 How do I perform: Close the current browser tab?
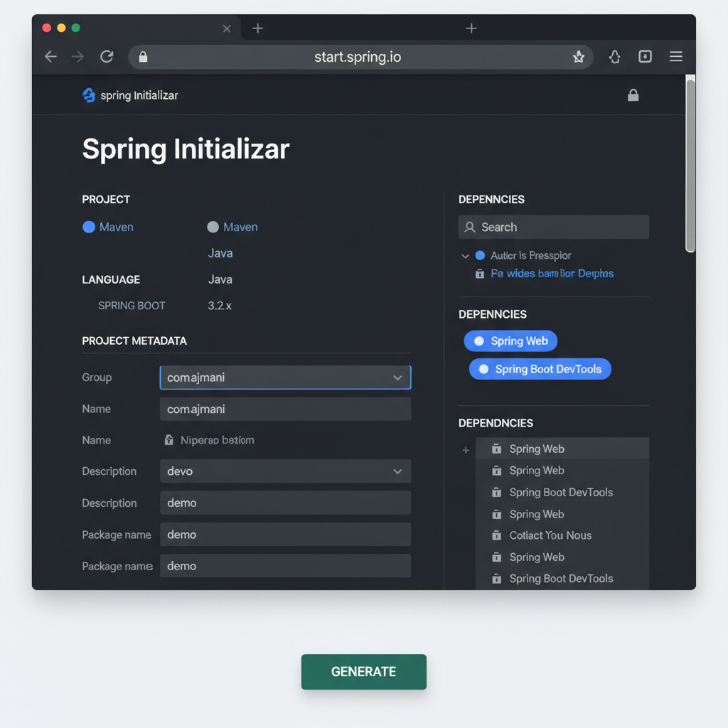(227, 28)
